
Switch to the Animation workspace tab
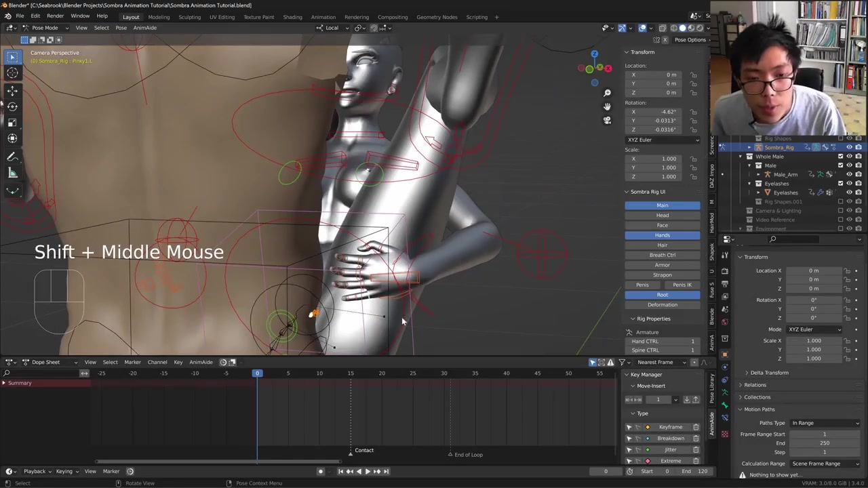pyautogui.click(x=323, y=17)
